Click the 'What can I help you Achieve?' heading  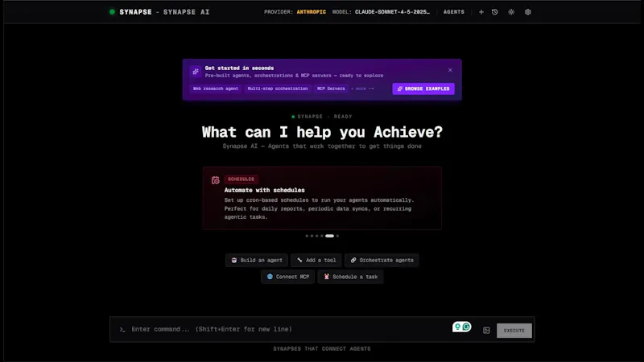(x=322, y=132)
